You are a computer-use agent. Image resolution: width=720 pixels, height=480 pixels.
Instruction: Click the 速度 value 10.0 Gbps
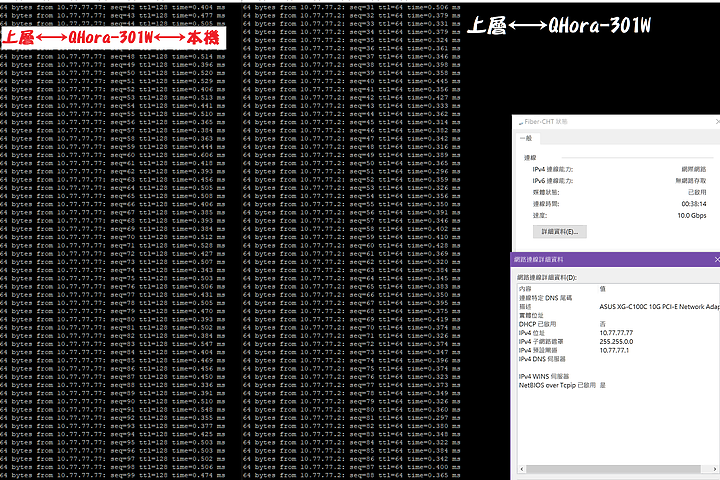692,215
